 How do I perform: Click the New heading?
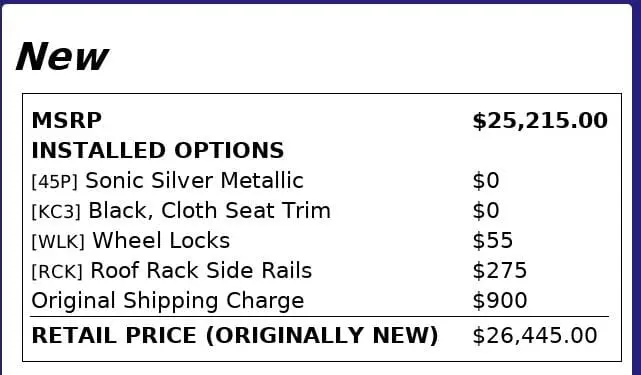point(62,56)
